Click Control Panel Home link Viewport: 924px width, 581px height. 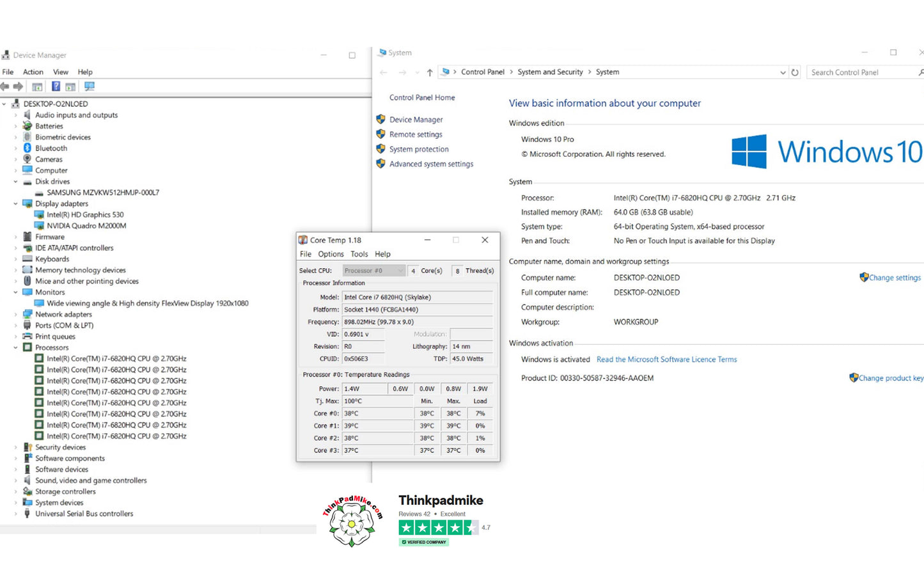[422, 98]
